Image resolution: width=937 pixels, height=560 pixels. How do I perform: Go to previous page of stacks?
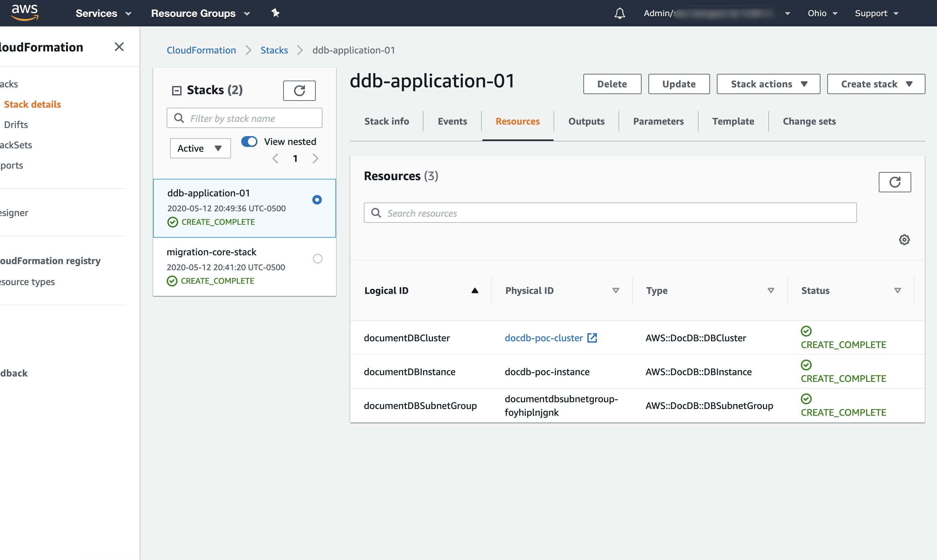coord(275,158)
